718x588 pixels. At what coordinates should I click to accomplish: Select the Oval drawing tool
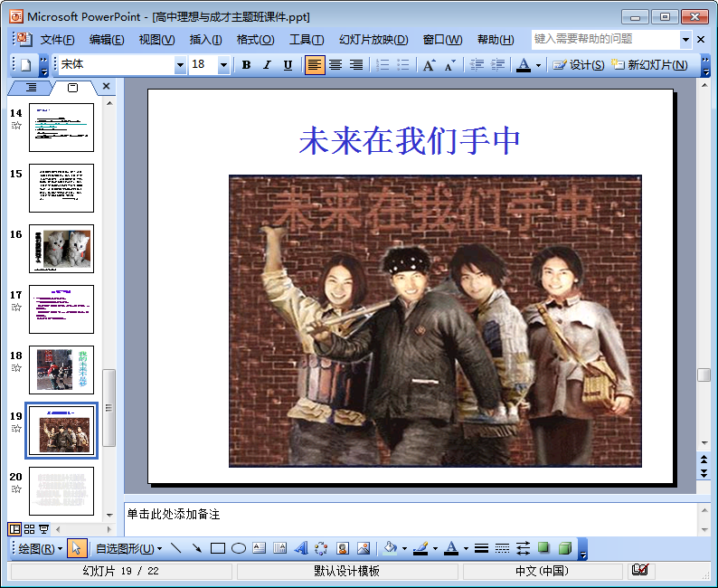[x=238, y=548]
